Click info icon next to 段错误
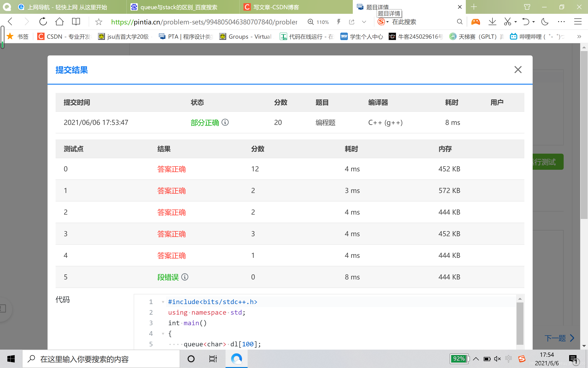 [x=185, y=277]
